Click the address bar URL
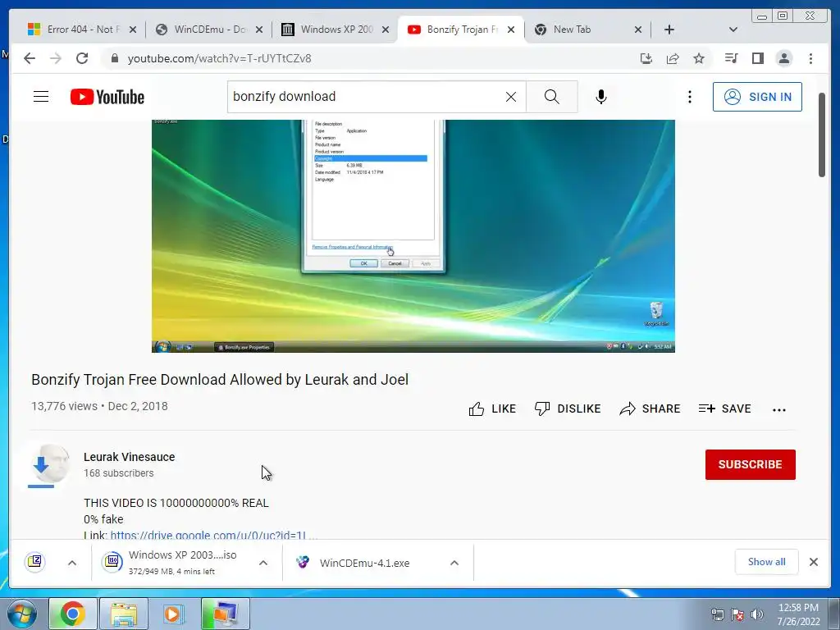Image resolution: width=840 pixels, height=630 pixels. coord(219,58)
